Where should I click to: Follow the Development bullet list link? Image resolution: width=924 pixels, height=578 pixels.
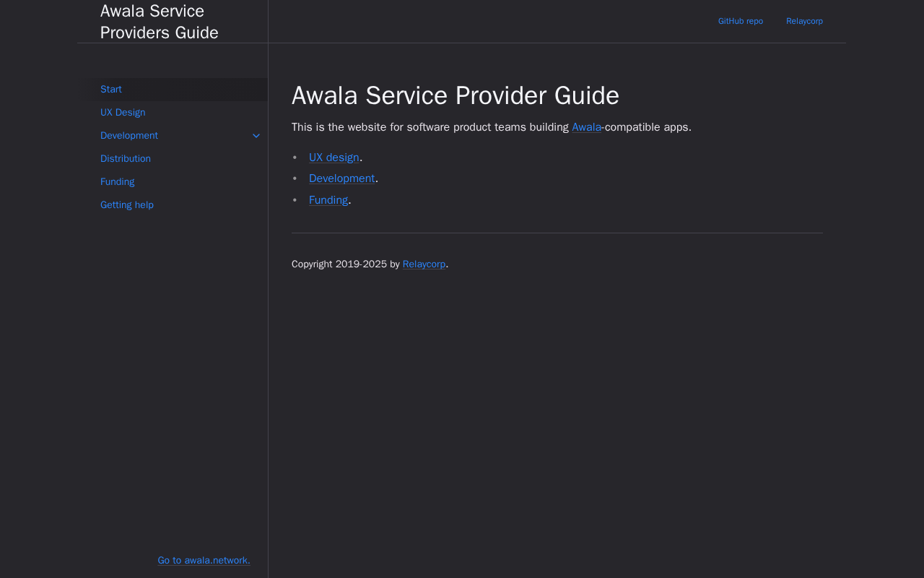(x=341, y=178)
